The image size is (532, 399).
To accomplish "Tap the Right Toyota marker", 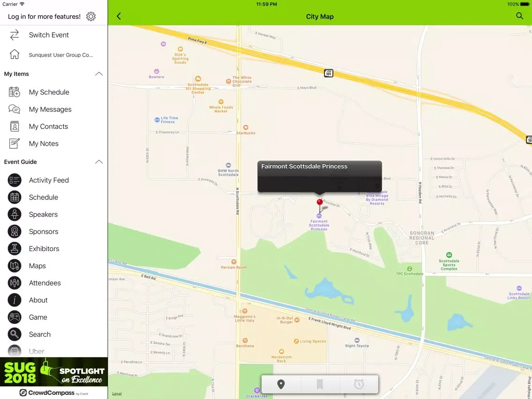I will click(357, 340).
